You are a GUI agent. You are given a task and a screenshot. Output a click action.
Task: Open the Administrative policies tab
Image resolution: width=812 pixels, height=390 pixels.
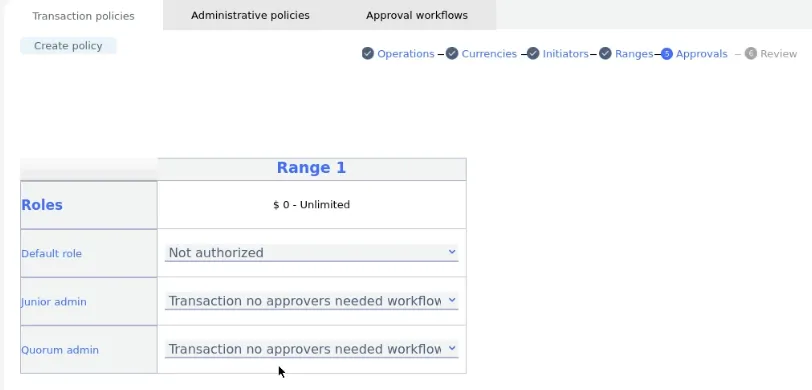tap(250, 16)
